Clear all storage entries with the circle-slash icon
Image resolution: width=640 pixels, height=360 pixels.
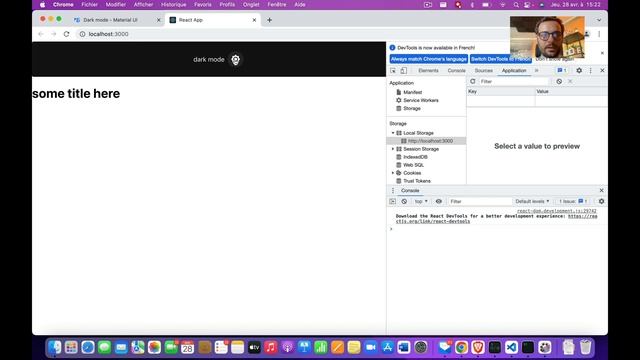point(559,82)
